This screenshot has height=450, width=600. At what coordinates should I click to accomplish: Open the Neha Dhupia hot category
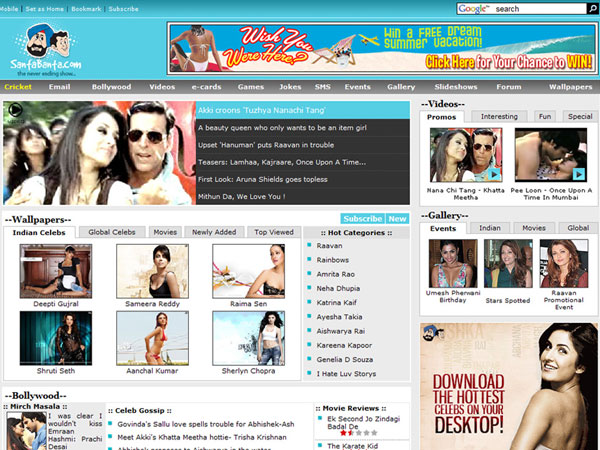[x=338, y=288]
